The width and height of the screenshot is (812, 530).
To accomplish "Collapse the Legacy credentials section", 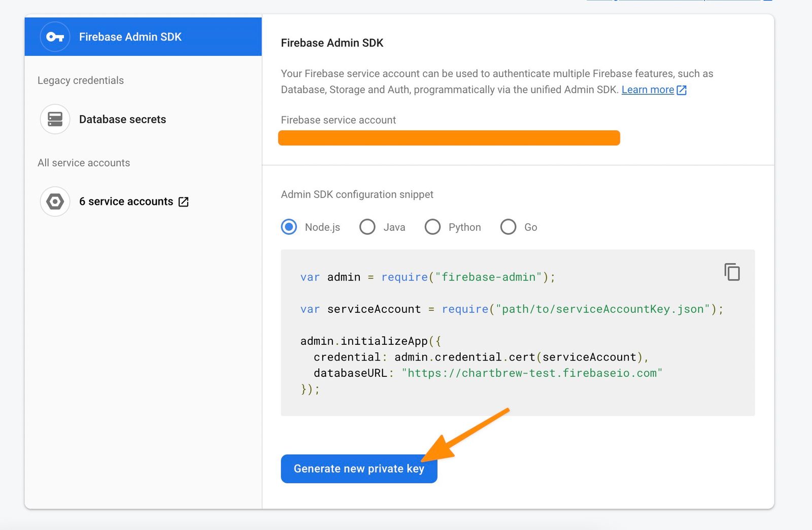I will [x=80, y=80].
